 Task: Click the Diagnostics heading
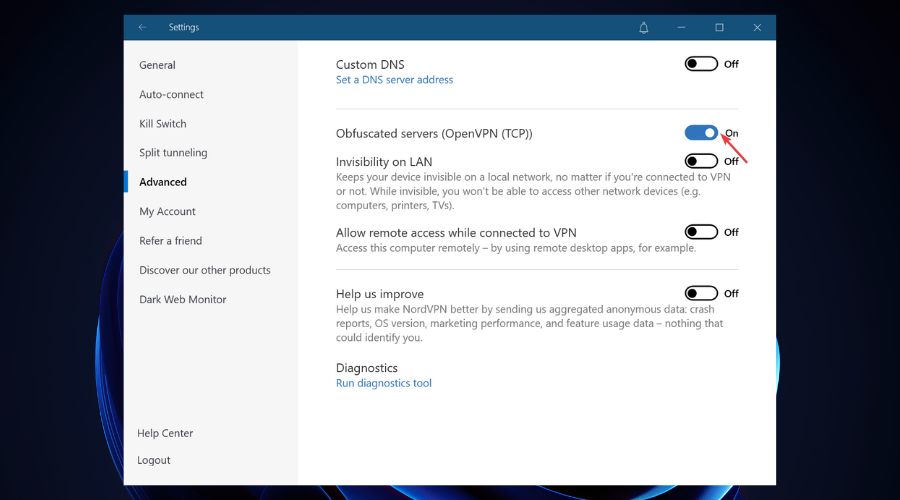coord(367,368)
